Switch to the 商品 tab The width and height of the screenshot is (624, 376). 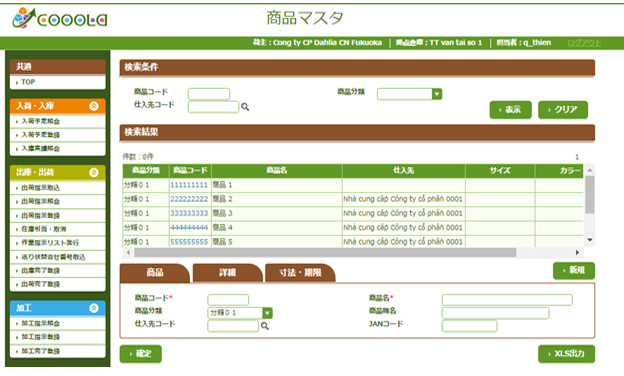pos(155,273)
